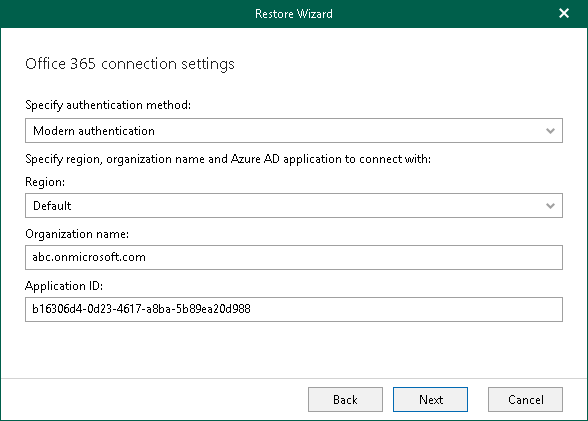Screen dimensions: 588x421
Task: Click the Office 365 connection settings heading
Action: pos(130,64)
